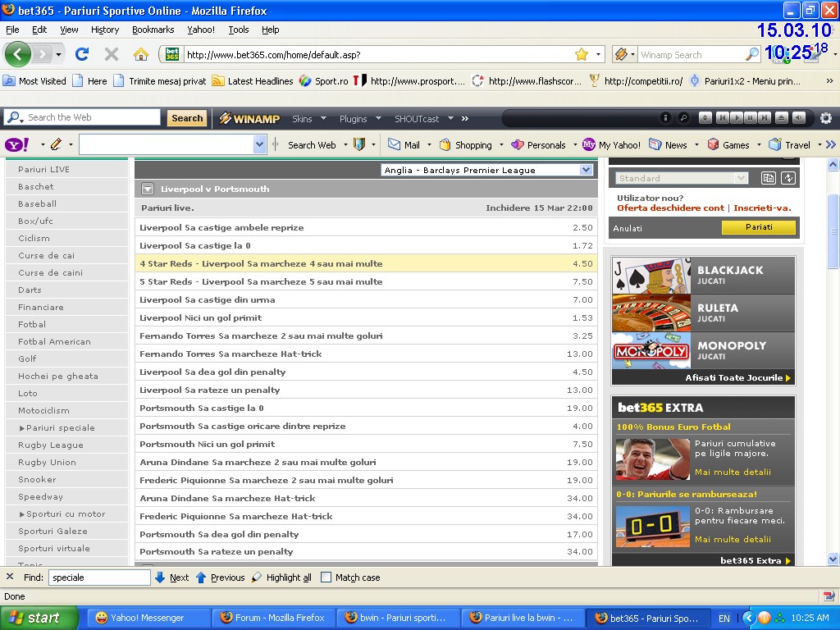Click the grey Stop loading X icon
This screenshot has width=840, height=630.
pos(111,54)
